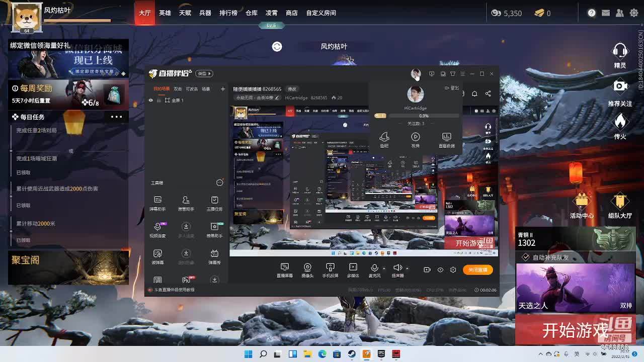The width and height of the screenshot is (644, 362).
Task: Open 直播数据 from the profile popup
Action: tap(446, 140)
